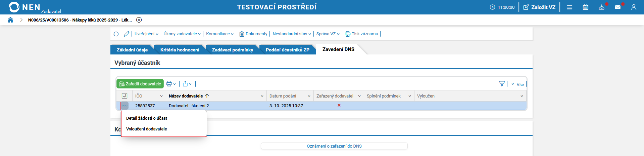The width and height of the screenshot is (644, 156).
Task: Select Vyloučení dodavatele from context menu
Action: pyautogui.click(x=146, y=129)
